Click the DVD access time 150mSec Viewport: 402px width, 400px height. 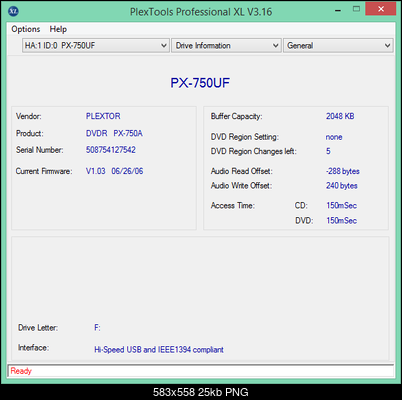click(x=341, y=220)
